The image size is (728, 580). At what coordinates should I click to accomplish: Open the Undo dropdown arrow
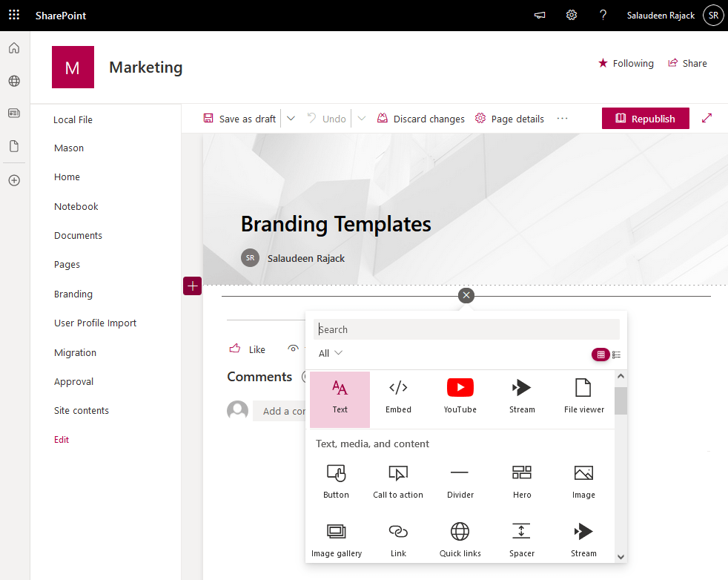361,118
